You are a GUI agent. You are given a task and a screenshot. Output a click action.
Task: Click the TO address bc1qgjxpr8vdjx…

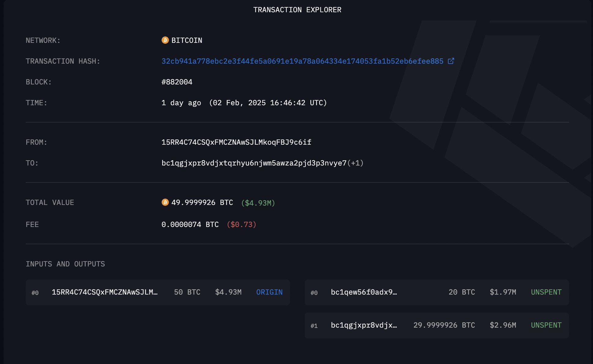pos(254,163)
